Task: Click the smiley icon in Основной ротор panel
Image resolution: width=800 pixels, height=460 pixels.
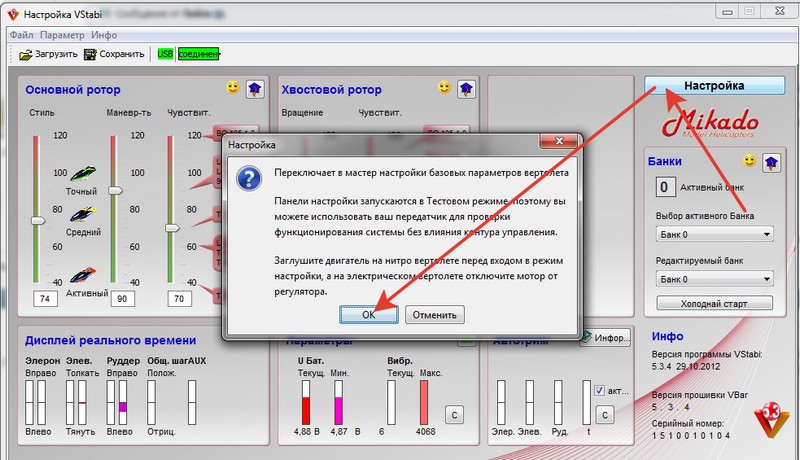Action: click(x=232, y=88)
